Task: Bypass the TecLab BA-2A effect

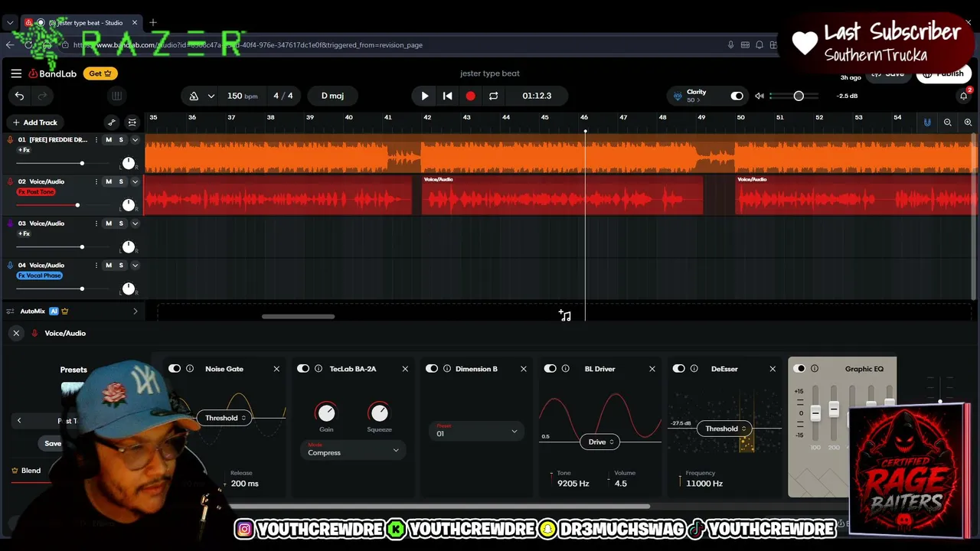Action: point(303,369)
